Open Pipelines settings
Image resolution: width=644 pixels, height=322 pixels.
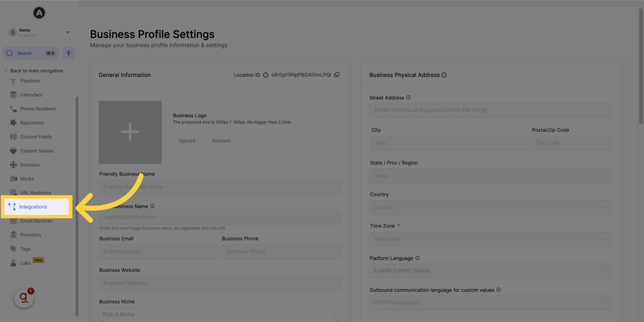(30, 81)
